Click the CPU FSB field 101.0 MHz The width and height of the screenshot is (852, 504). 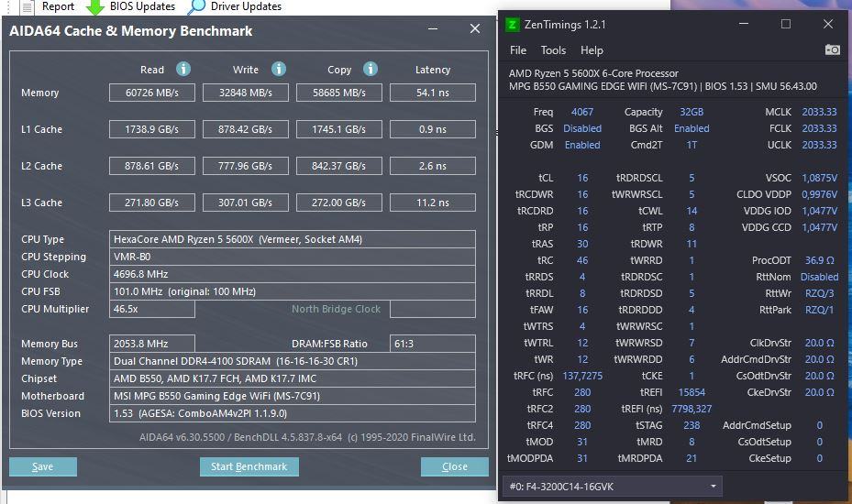293,291
